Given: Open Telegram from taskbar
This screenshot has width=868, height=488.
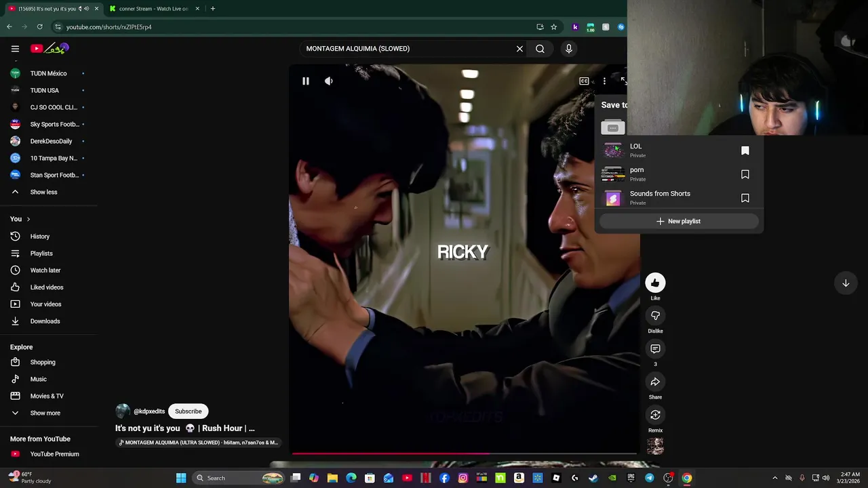Looking at the screenshot, I should (650, 478).
